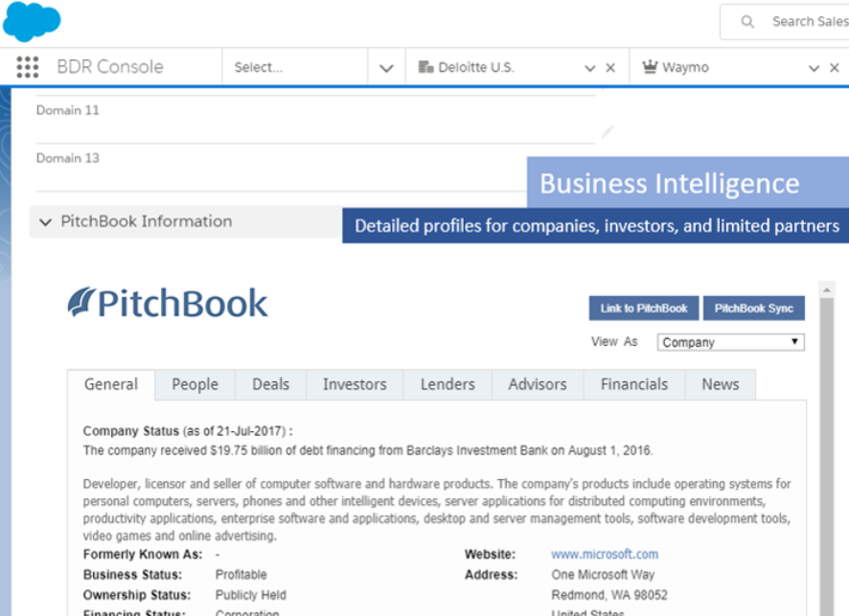Viewport: 849px width, 616px height.
Task: Click the Salesforce cloud logo
Action: (x=32, y=21)
